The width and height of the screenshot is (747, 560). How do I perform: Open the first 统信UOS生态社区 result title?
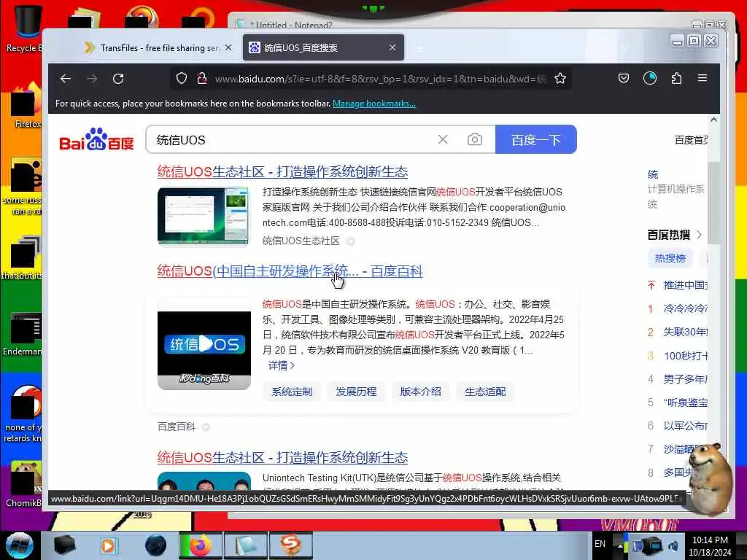(x=282, y=171)
